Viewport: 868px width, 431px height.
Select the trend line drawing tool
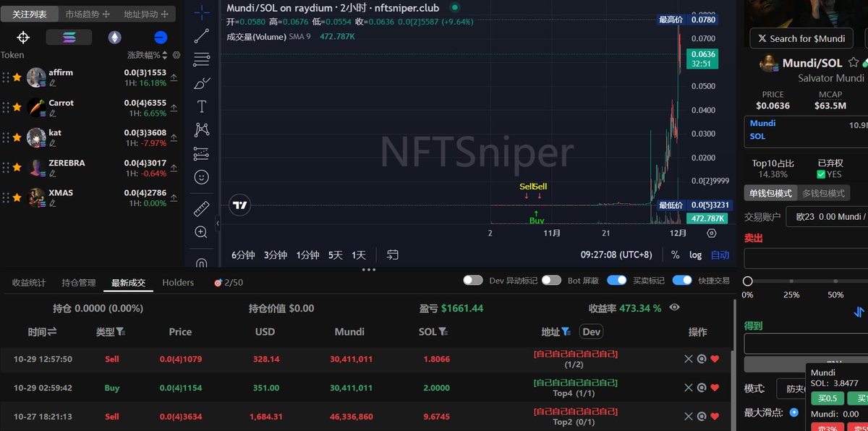[x=202, y=35]
